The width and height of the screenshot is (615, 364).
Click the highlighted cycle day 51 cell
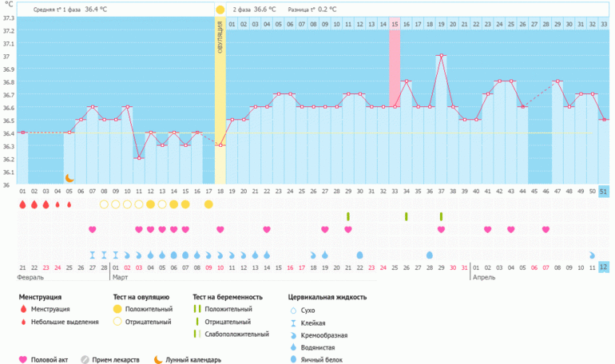coord(603,192)
